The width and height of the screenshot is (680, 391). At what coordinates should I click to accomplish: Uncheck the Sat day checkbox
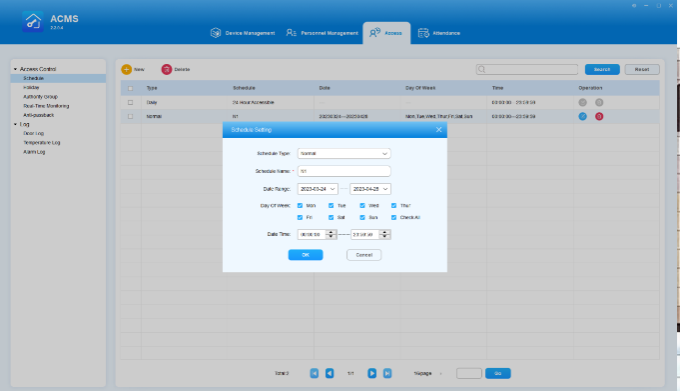[x=331, y=217]
